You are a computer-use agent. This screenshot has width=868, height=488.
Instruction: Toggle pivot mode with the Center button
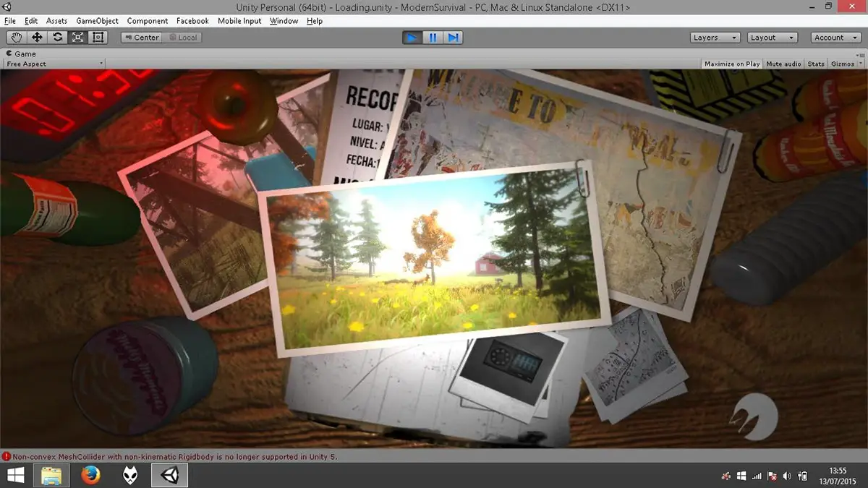[x=141, y=38]
